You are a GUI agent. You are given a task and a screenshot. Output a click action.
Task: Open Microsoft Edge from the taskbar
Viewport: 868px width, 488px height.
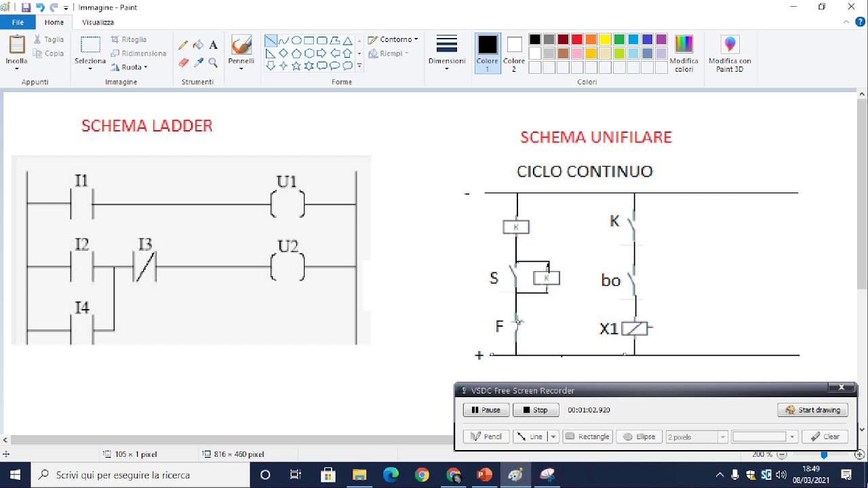point(391,474)
